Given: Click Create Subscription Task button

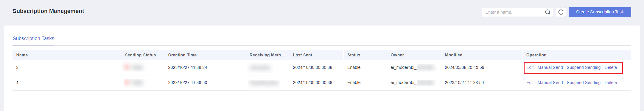Looking at the screenshot, I should tap(600, 12).
